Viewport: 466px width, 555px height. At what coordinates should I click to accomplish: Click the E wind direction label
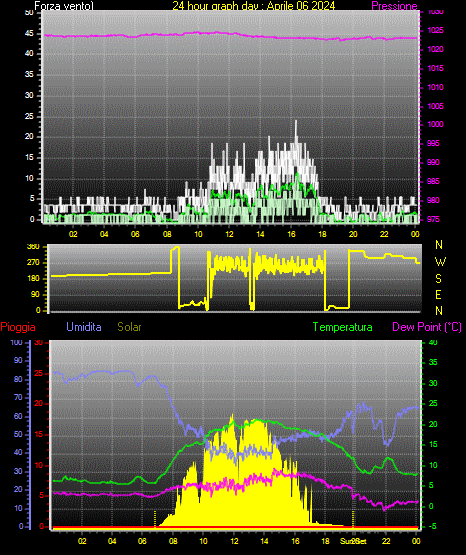[x=438, y=294]
